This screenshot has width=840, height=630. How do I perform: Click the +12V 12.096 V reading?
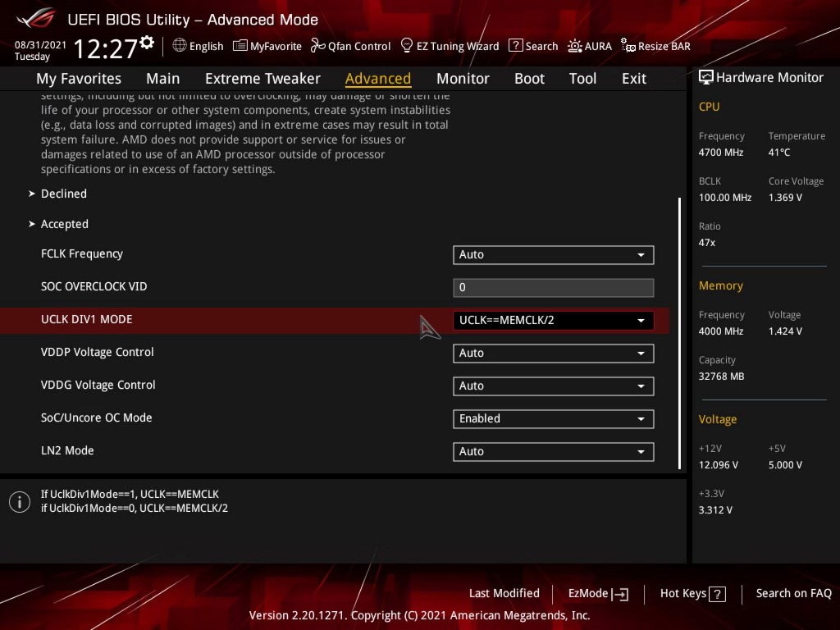coord(719,465)
